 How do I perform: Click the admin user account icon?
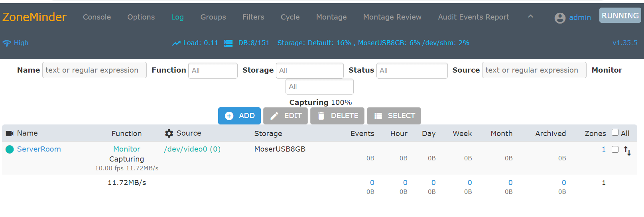560,18
